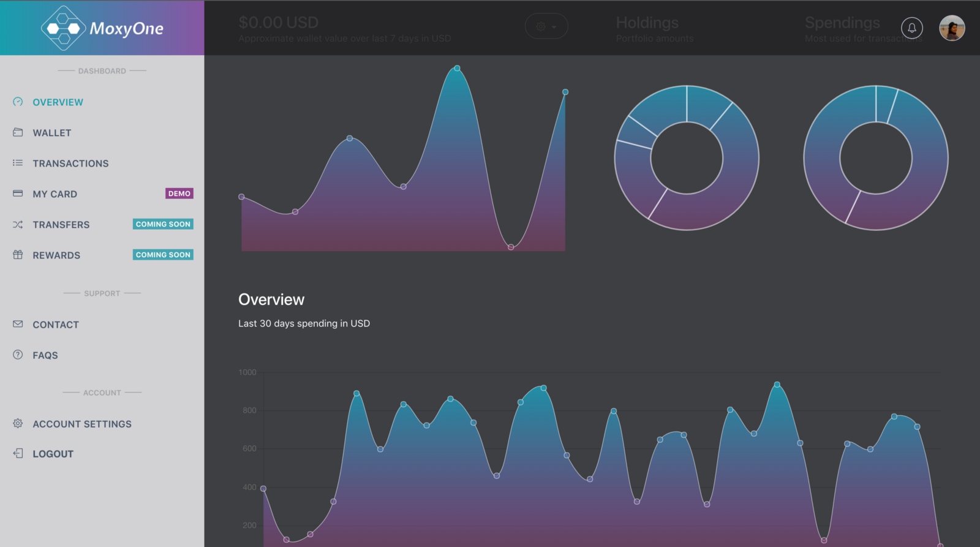Click the "SUPPORT" sidebar section label
This screenshot has width=980, height=547.
102,293
